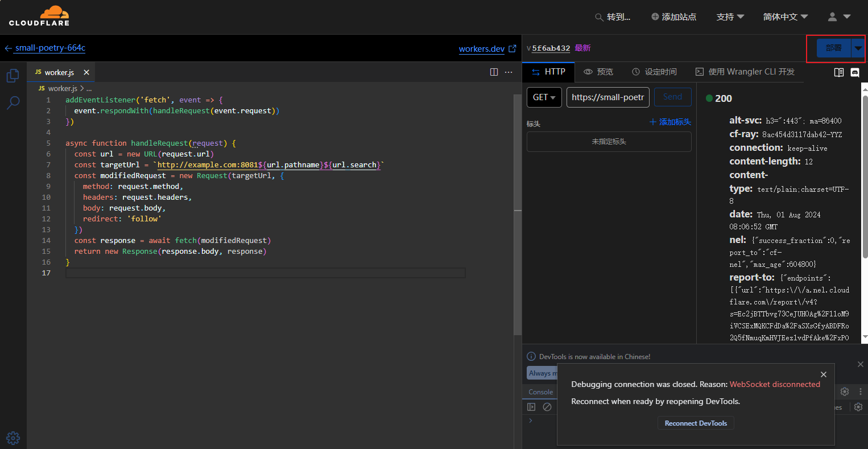Click the back arrow to small-poetry-664c

coord(8,48)
